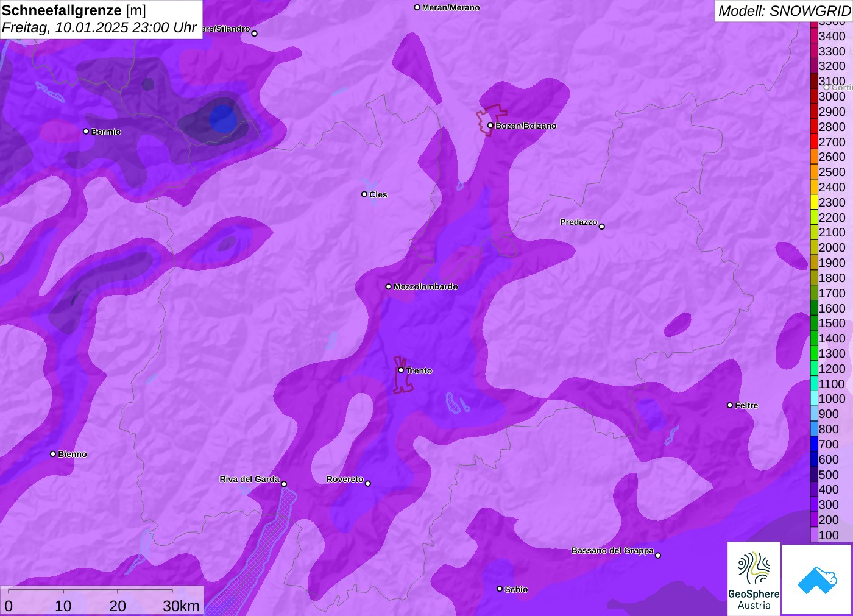
Task: Click the green 1400 legend swatch
Action: point(814,338)
